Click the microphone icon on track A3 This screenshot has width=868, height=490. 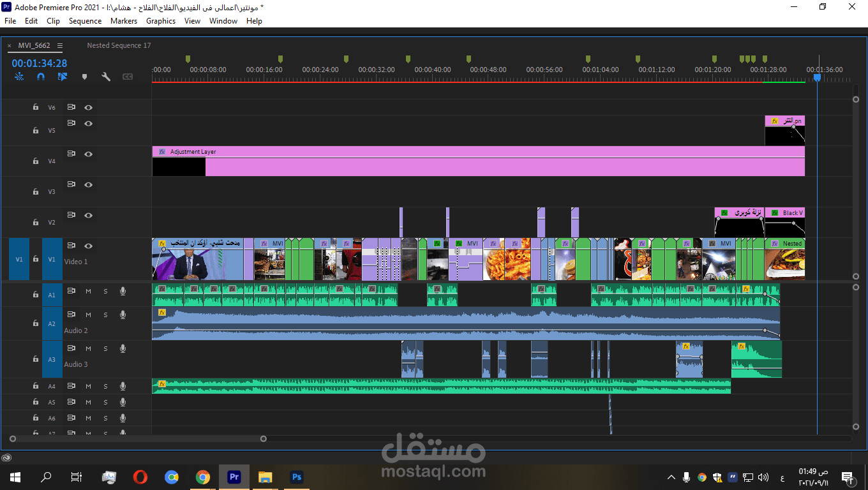pyautogui.click(x=123, y=348)
